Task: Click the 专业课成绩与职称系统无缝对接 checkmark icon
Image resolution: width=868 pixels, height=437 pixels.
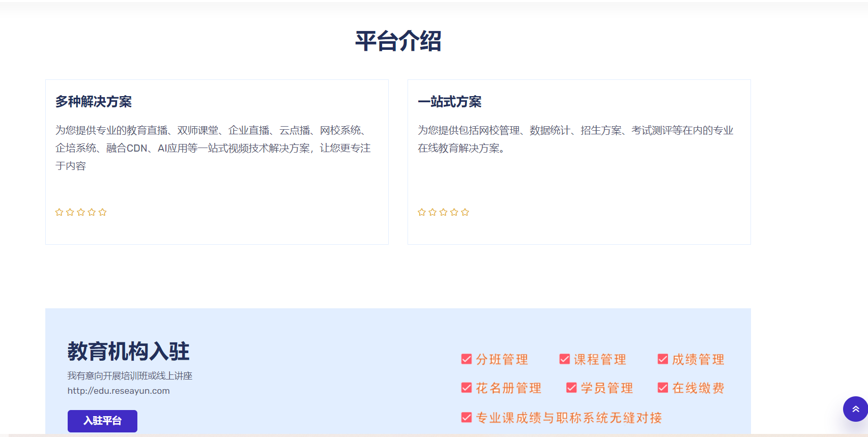Action: pyautogui.click(x=467, y=418)
